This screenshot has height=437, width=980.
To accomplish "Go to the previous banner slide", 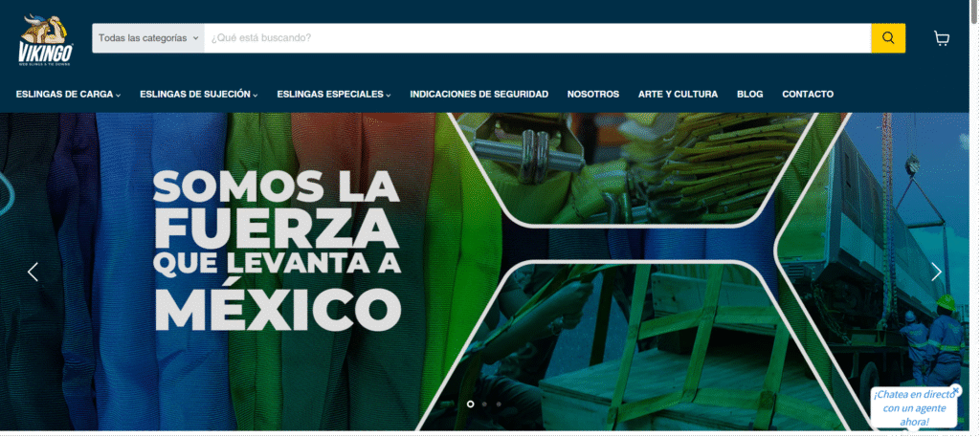I will pos(33,272).
